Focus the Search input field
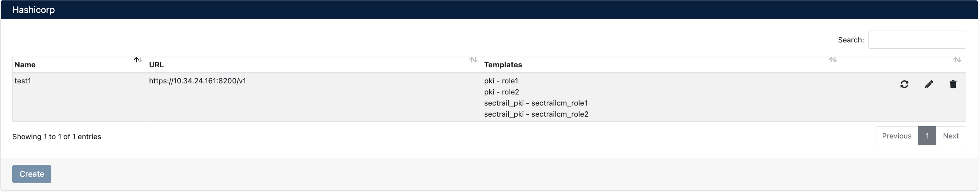This screenshot has width=980, height=192. [x=916, y=40]
